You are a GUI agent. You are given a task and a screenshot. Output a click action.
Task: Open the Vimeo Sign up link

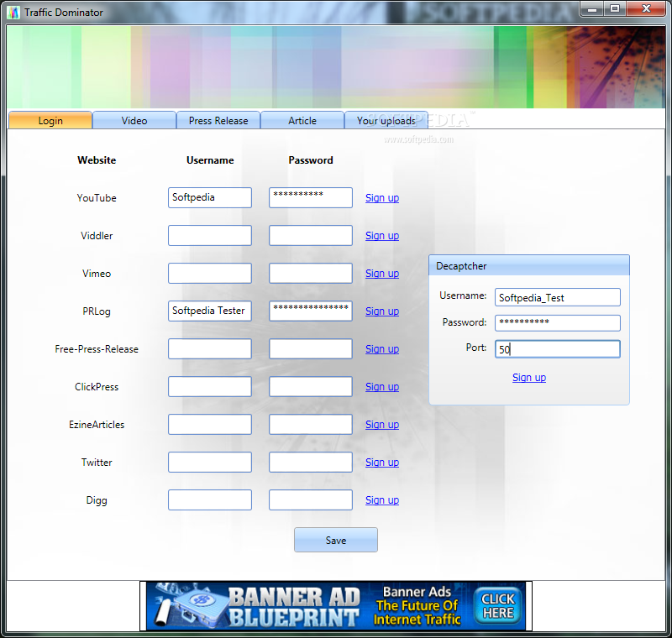point(382,273)
